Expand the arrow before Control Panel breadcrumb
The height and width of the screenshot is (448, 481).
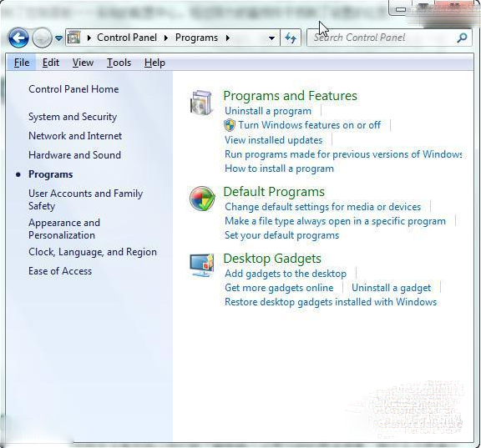[89, 38]
